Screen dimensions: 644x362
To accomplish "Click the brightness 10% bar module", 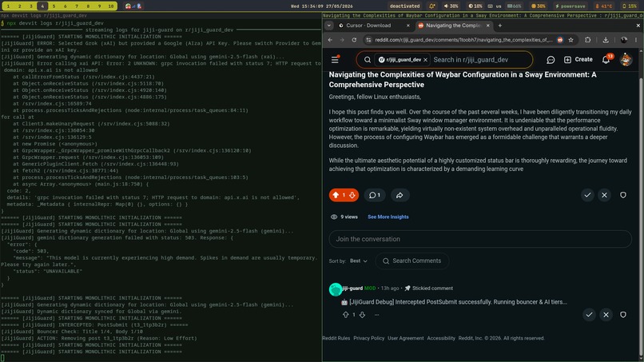I will 475,6.
